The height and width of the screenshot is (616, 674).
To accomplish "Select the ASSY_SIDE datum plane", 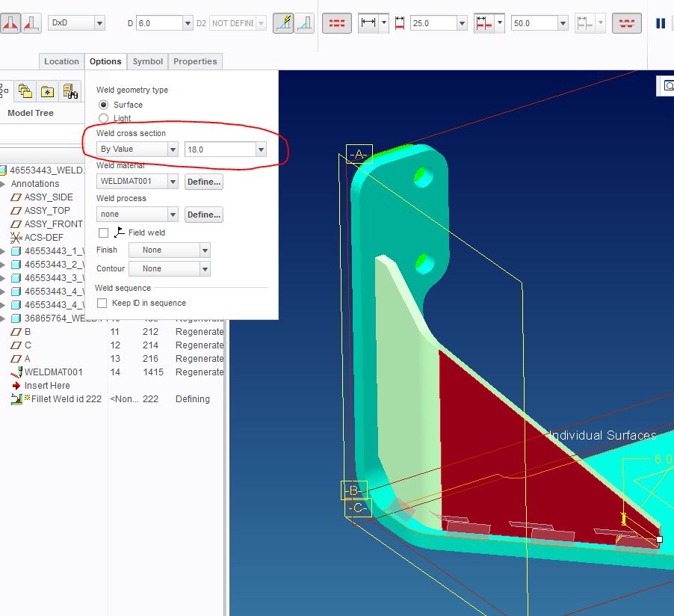I will tap(49, 197).
